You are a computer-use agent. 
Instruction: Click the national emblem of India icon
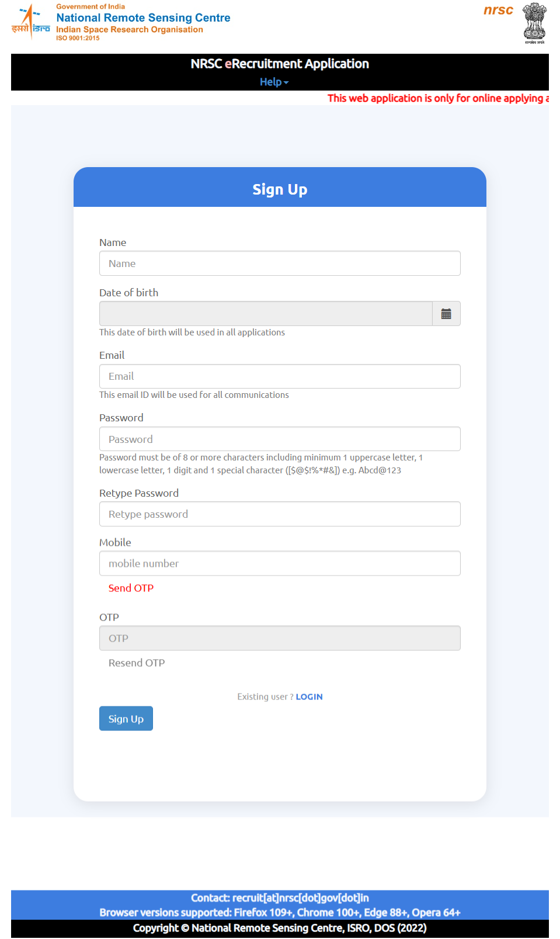[x=534, y=23]
